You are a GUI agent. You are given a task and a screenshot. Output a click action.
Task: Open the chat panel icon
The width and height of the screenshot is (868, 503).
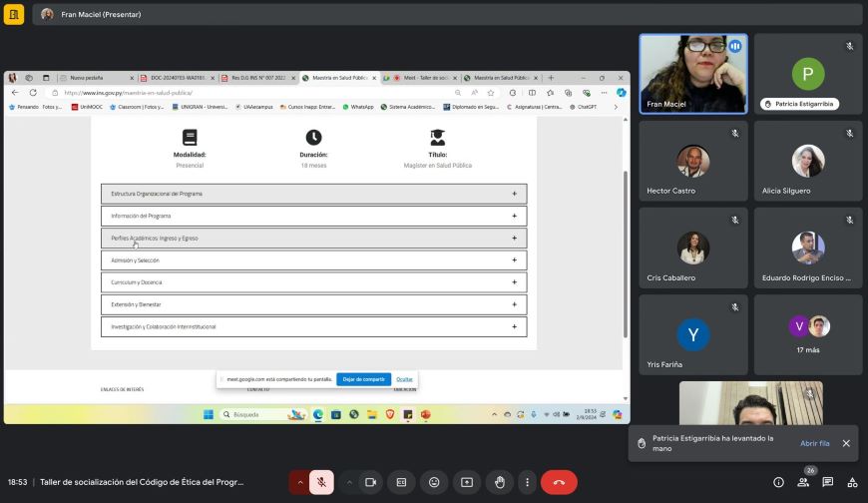pyautogui.click(x=827, y=482)
